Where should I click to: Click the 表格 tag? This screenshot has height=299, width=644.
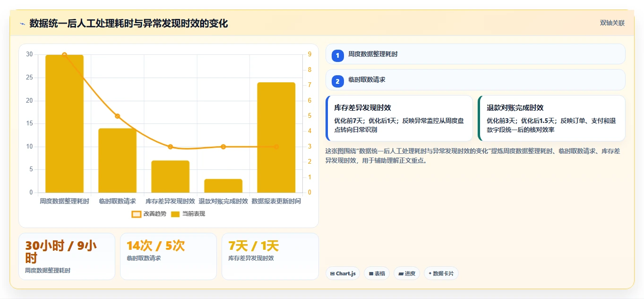tap(377, 273)
